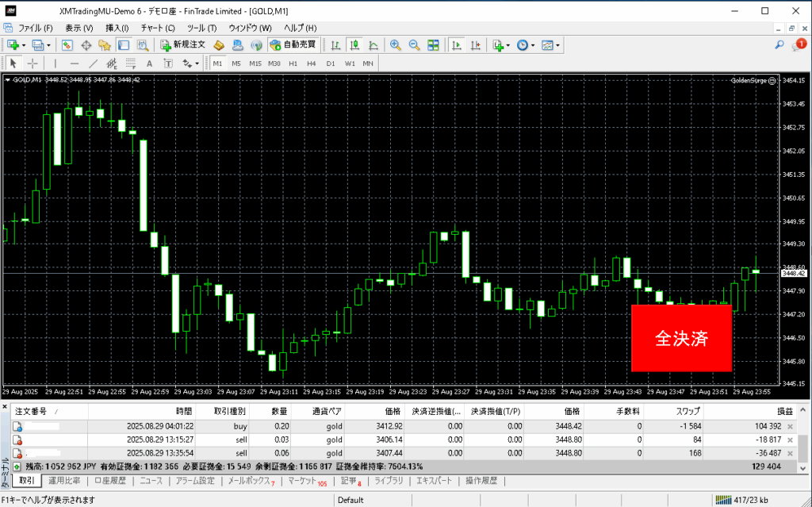Expand the new chart dropdown arrow
Image resolution: width=812 pixels, height=507 pixels.
pyautogui.click(x=25, y=45)
